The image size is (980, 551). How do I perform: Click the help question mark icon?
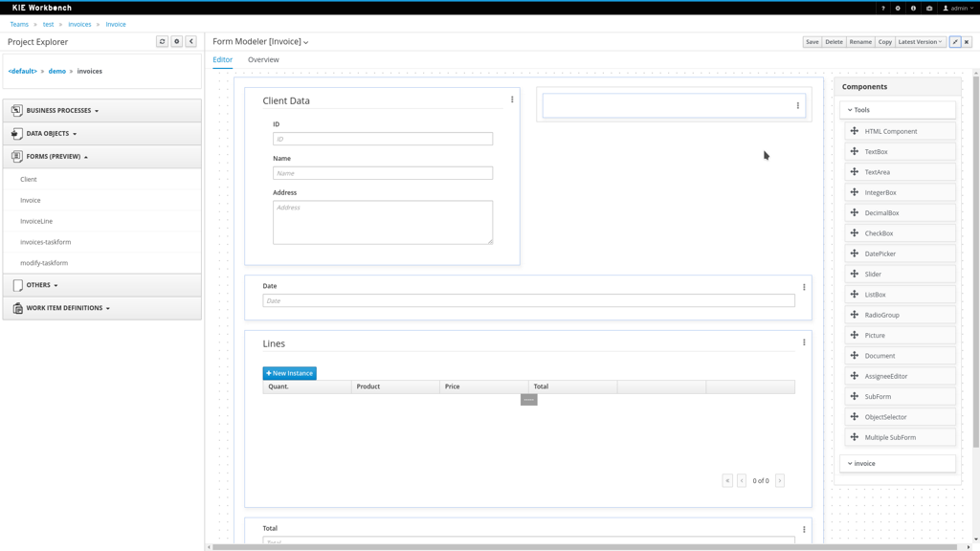click(x=883, y=8)
